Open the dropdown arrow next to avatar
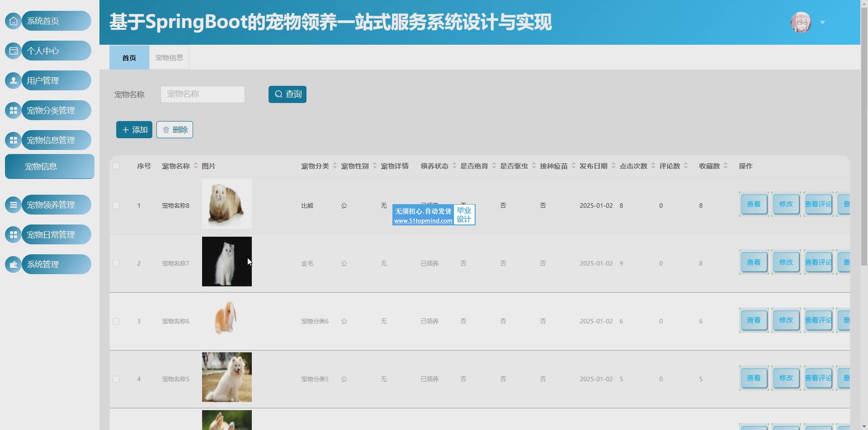868x430 pixels. [x=822, y=23]
